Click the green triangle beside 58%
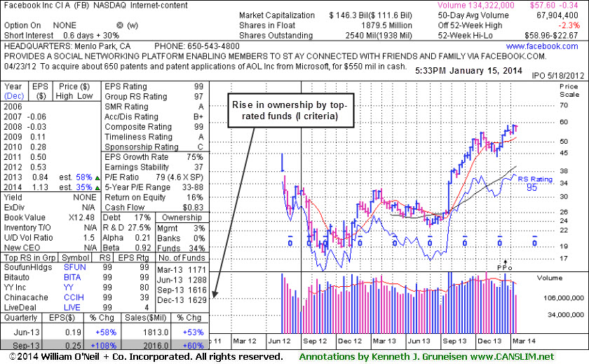The width and height of the screenshot is (589, 364). pyautogui.click(x=97, y=177)
